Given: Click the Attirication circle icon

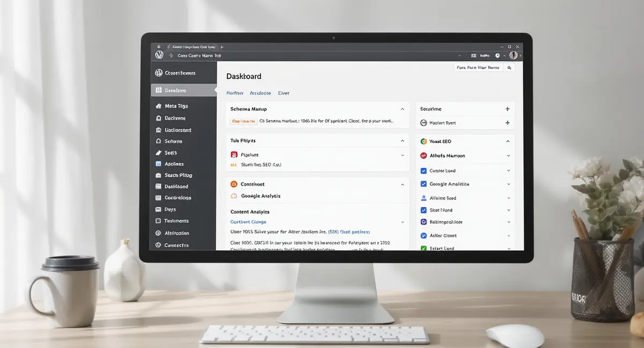Looking at the screenshot, I should point(159,233).
